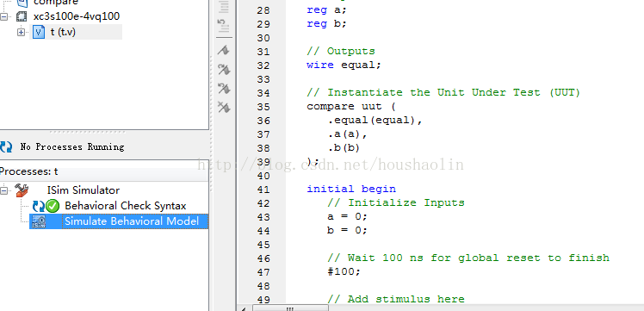Click the '// Outputs' comment
The height and width of the screenshot is (311, 644).
[x=341, y=52]
